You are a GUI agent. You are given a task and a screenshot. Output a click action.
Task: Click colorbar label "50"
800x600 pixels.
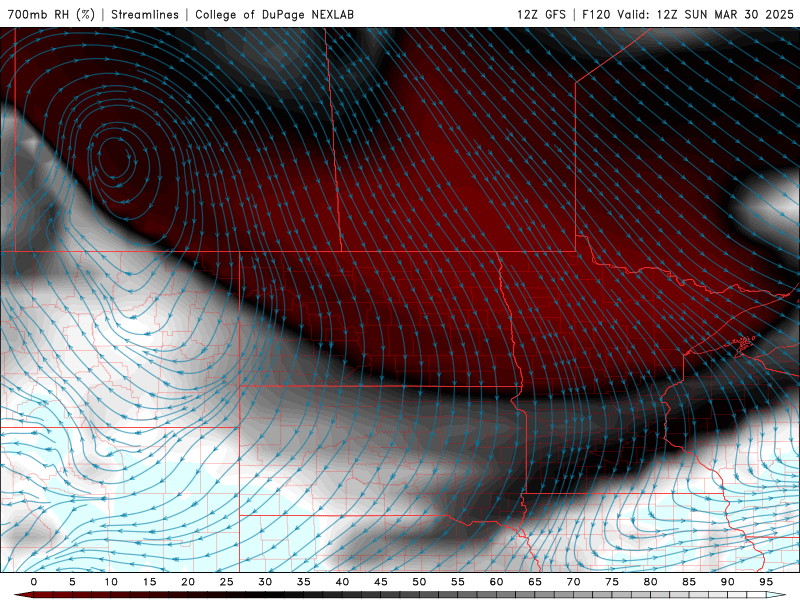point(419,582)
